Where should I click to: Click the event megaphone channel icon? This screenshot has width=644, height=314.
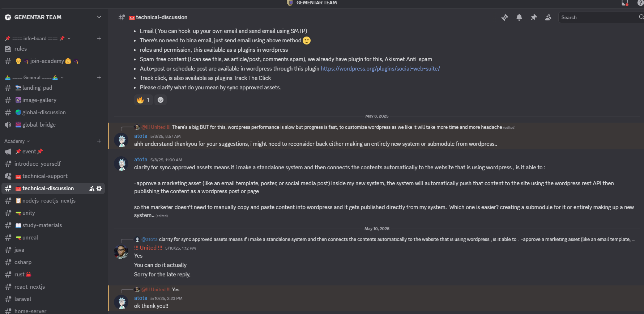[8, 151]
